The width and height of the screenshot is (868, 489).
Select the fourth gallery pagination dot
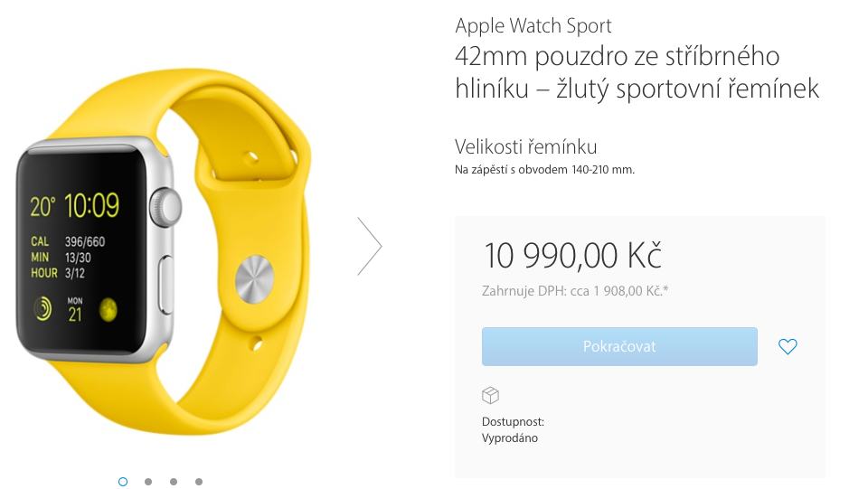tap(199, 482)
